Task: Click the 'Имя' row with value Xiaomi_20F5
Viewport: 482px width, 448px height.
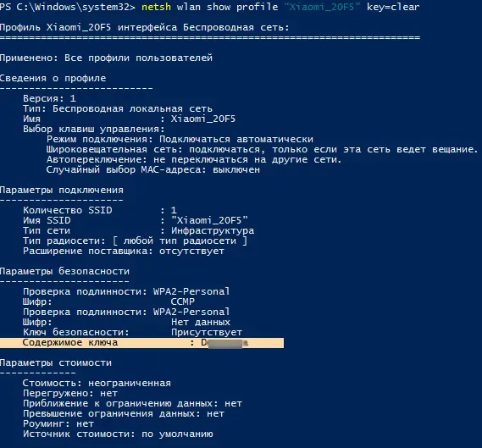Action: click(129, 119)
